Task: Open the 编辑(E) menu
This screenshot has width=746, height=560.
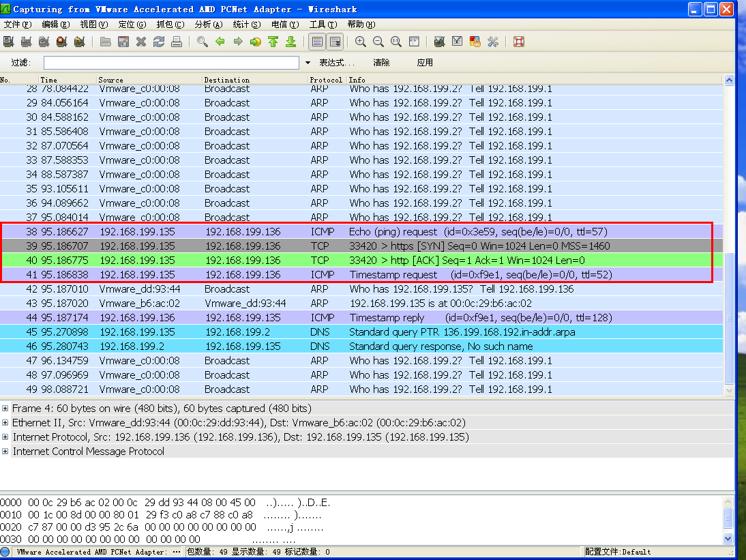Action: tap(56, 25)
